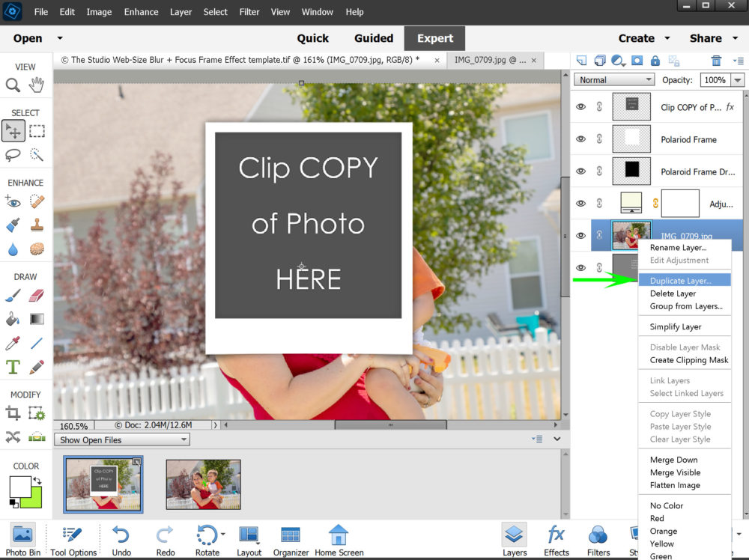Select the Move tool
The image size is (749, 560).
(13, 131)
